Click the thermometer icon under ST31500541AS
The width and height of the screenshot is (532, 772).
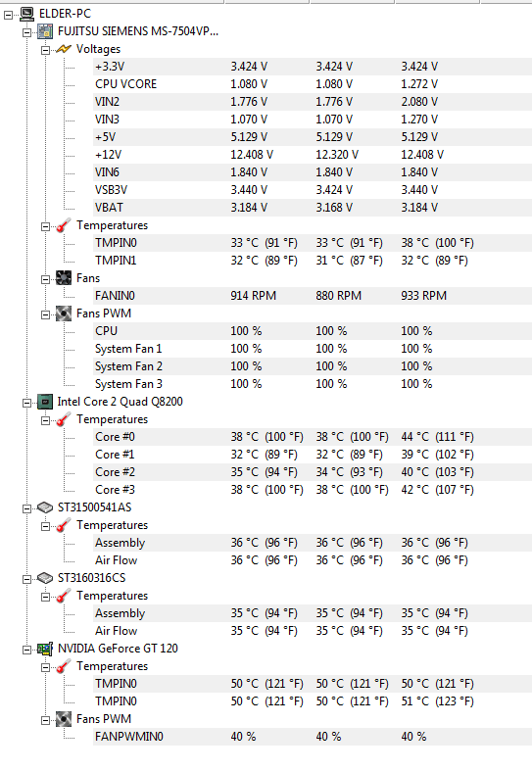(x=64, y=525)
